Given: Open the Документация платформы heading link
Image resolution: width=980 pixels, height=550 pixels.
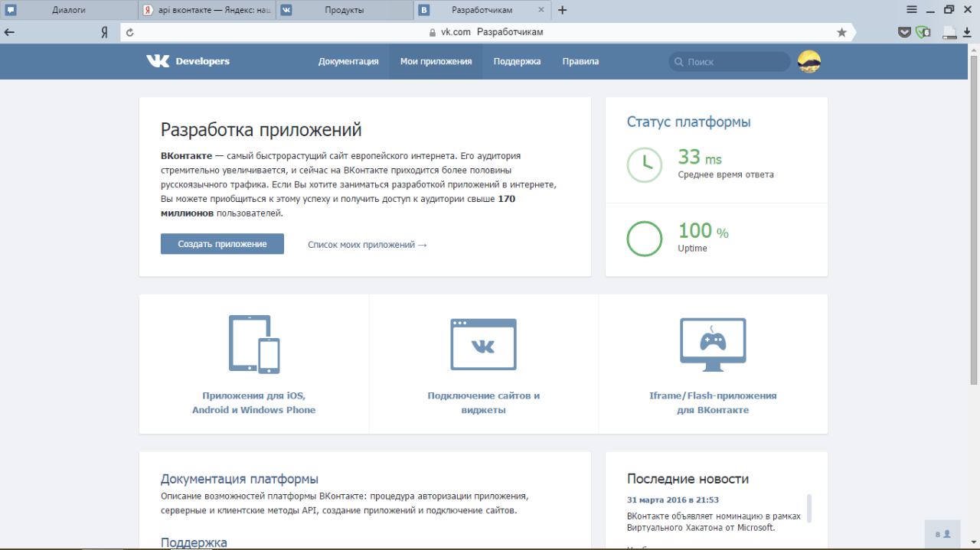Looking at the screenshot, I should tap(239, 479).
